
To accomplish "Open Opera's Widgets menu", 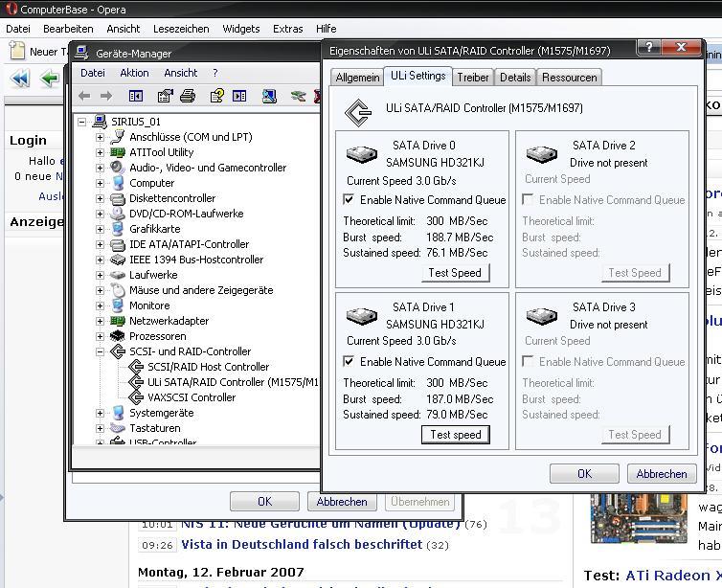I will click(x=240, y=29).
